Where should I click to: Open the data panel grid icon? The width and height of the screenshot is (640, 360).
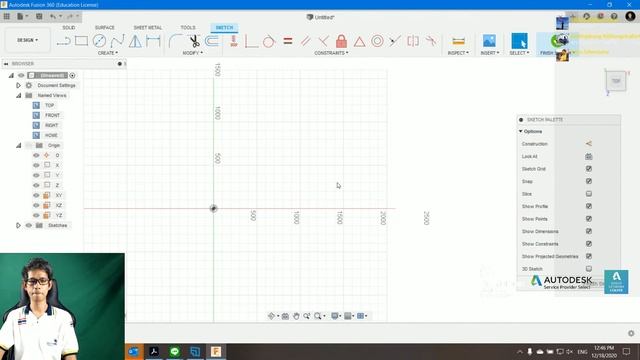pos(7,16)
